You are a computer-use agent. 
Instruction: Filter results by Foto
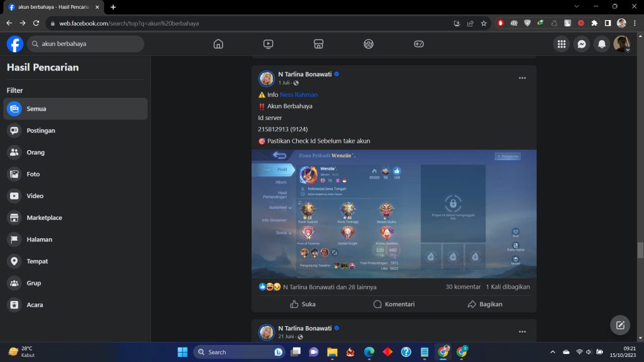pos(75,174)
